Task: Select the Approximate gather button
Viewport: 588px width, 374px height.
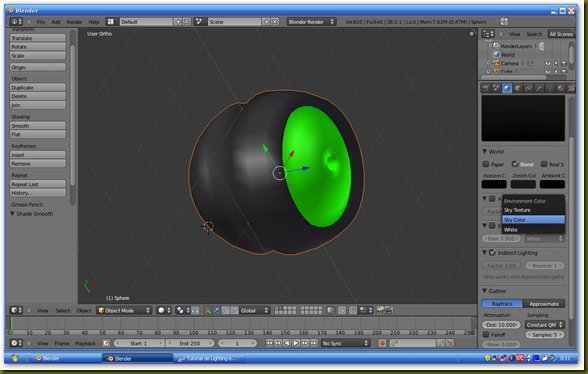Action: pyautogui.click(x=544, y=304)
